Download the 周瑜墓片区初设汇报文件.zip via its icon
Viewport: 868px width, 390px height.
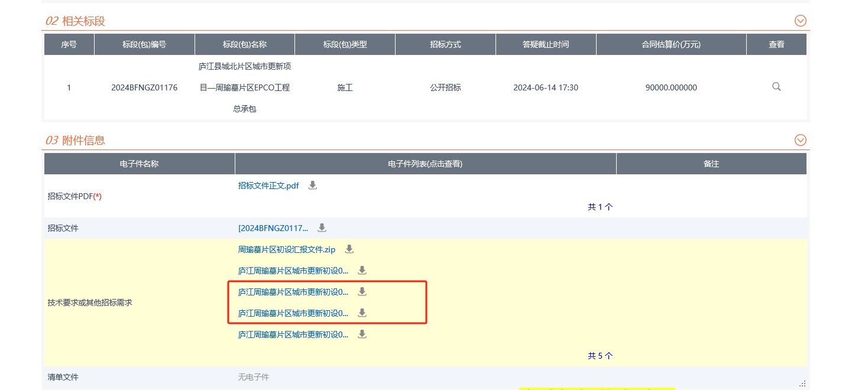click(x=349, y=249)
